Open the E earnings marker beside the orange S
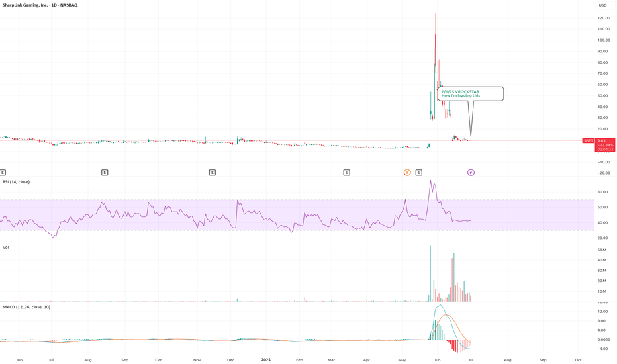The image size is (617, 364). point(419,172)
